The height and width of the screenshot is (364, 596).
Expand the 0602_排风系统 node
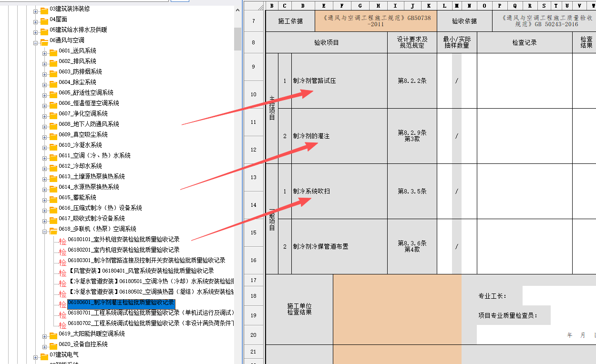click(45, 64)
